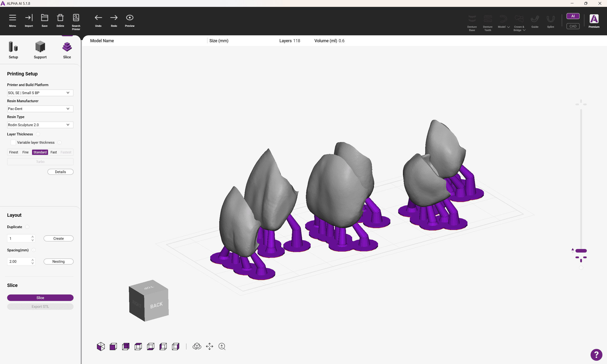Viewport: 607px width, 364px height.
Task: Switch to the Support tab
Action: pyautogui.click(x=40, y=50)
